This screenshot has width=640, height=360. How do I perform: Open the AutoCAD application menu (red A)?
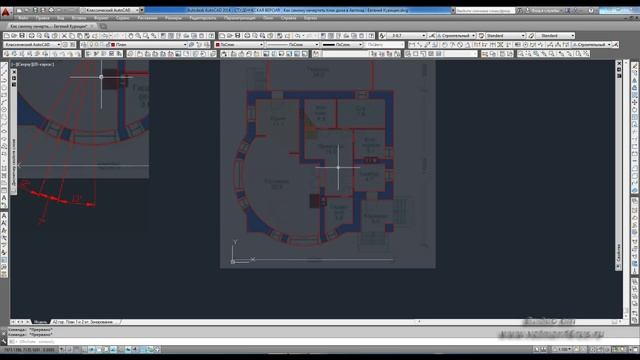point(6,12)
